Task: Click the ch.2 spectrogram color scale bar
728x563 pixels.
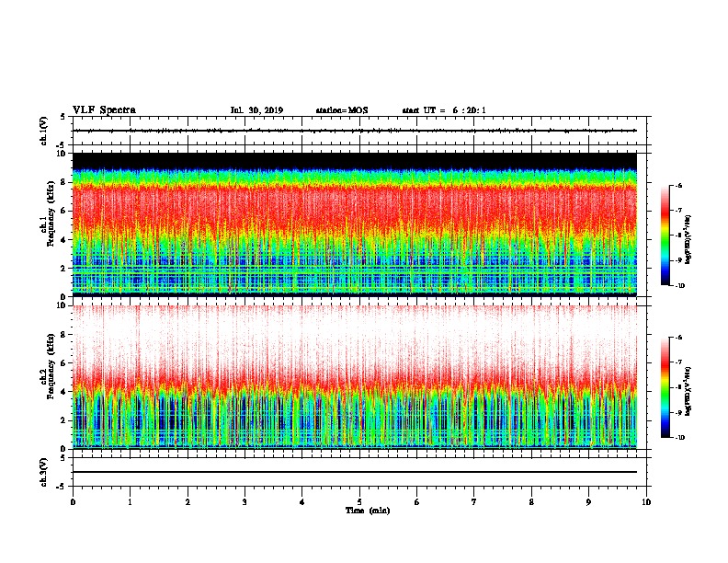Action: [665, 387]
